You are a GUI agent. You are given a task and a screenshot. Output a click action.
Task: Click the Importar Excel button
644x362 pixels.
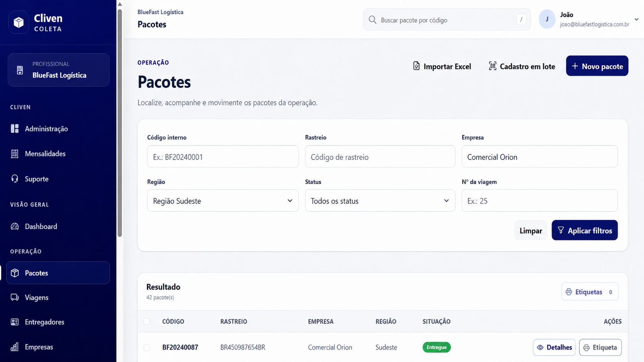click(x=442, y=66)
